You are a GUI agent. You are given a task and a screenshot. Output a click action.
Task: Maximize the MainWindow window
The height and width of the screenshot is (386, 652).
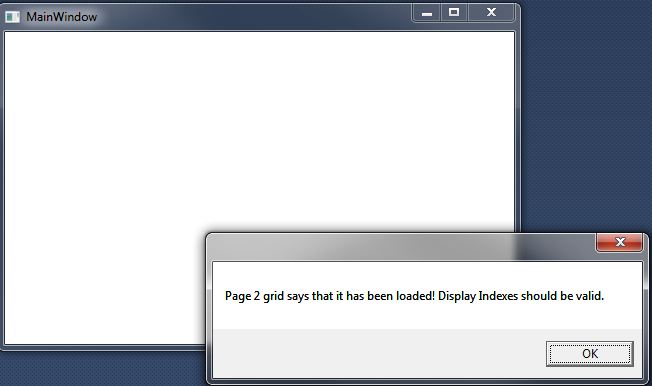point(454,13)
